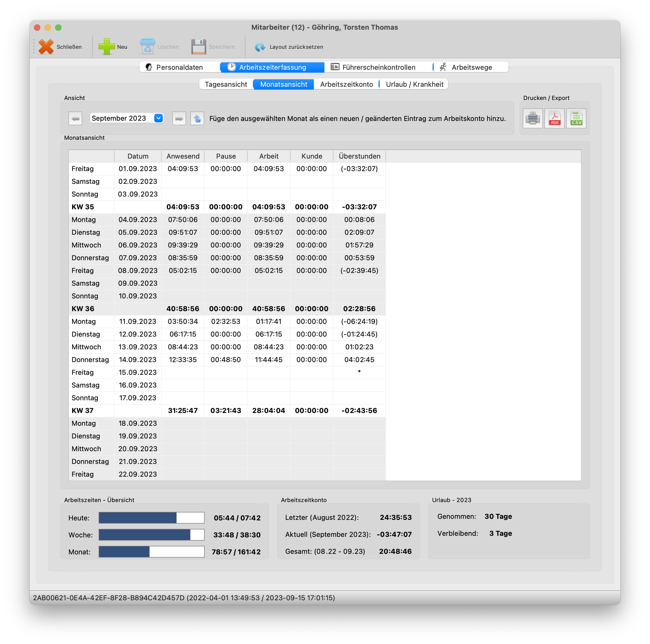The image size is (650, 644).
Task: Export the month view as CSV
Action: 576,119
